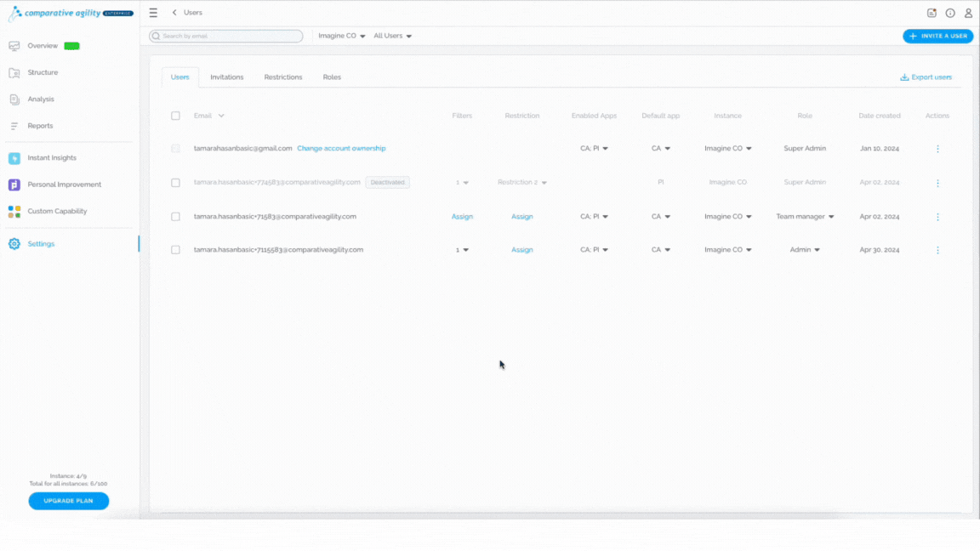Open Instant Insights icon
Screen dimensions: 980x551
(14, 159)
